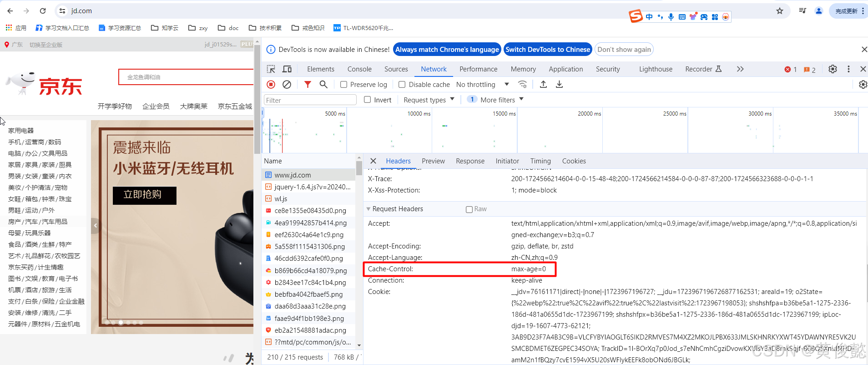Viewport: 868px width, 365px height.
Task: Open the network conditions wifi icon
Action: pyautogui.click(x=523, y=84)
